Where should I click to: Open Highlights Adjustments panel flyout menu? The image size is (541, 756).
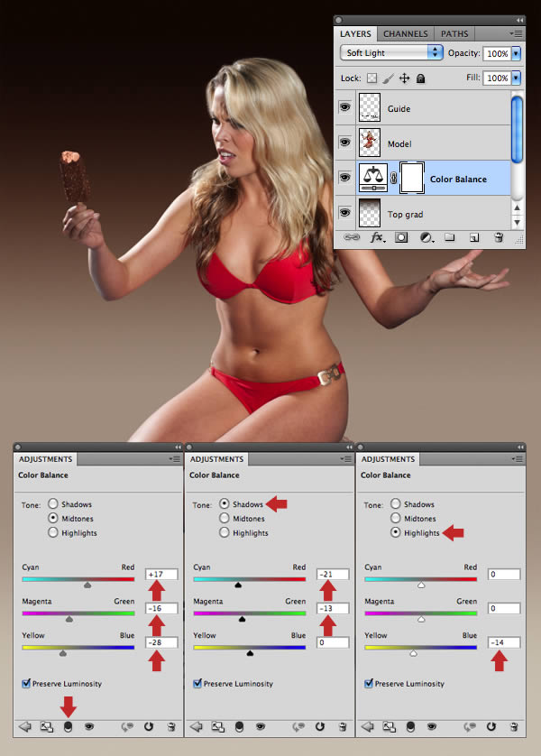pyautogui.click(x=518, y=459)
